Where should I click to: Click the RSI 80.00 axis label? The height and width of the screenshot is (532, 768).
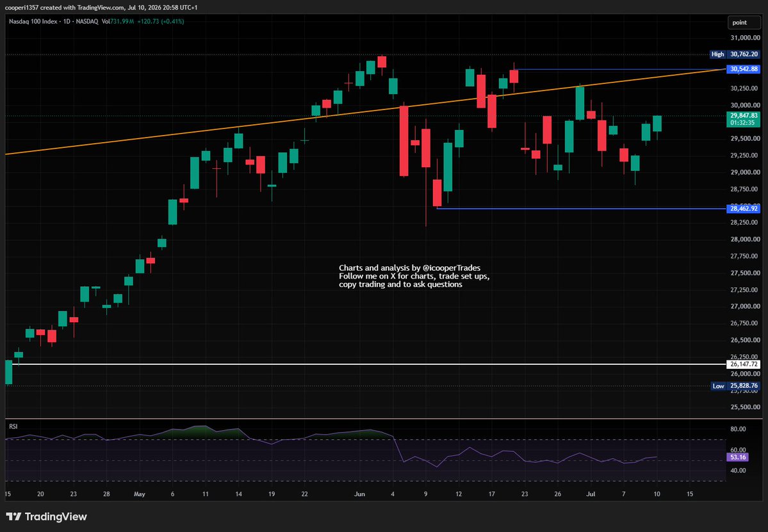738,429
